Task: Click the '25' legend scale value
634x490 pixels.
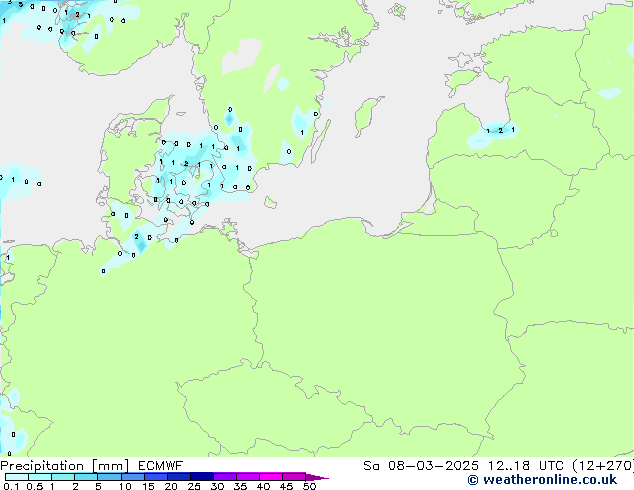Action: pyautogui.click(x=194, y=486)
